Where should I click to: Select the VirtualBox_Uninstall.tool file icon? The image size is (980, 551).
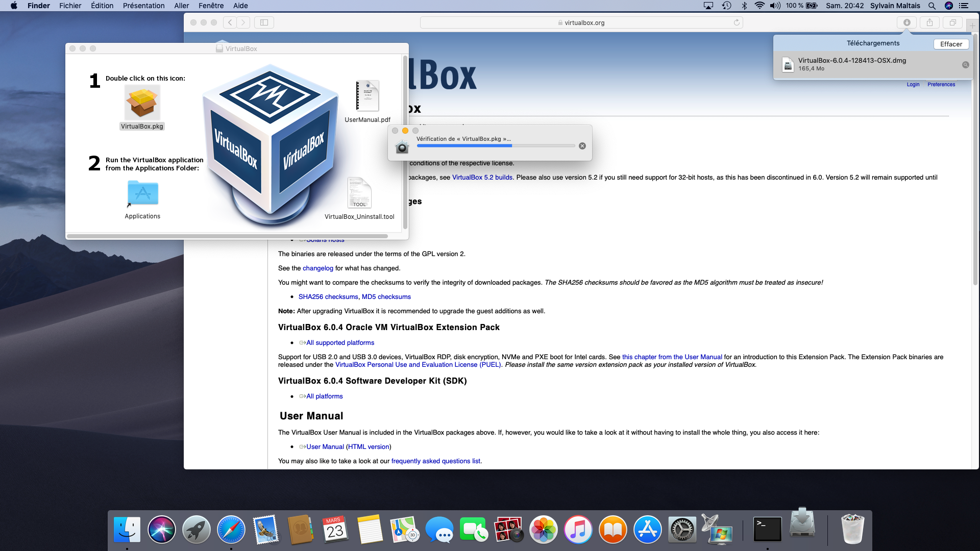359,193
